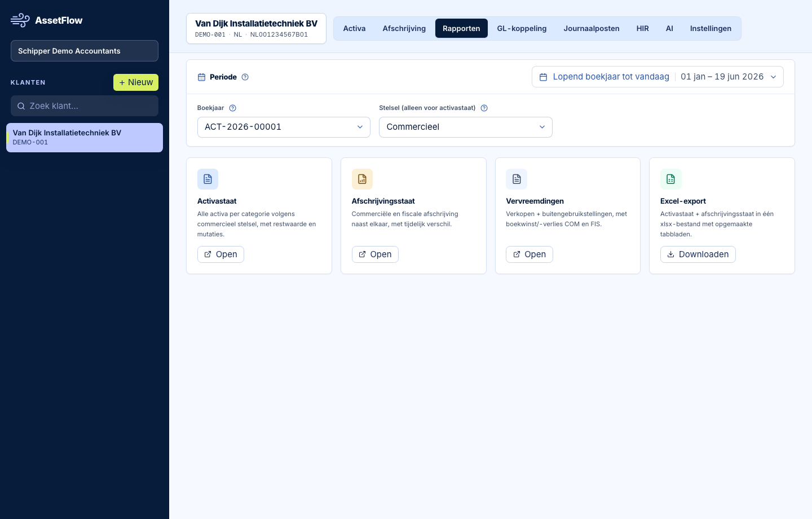
Task: Download the Excel export
Action: click(x=698, y=254)
